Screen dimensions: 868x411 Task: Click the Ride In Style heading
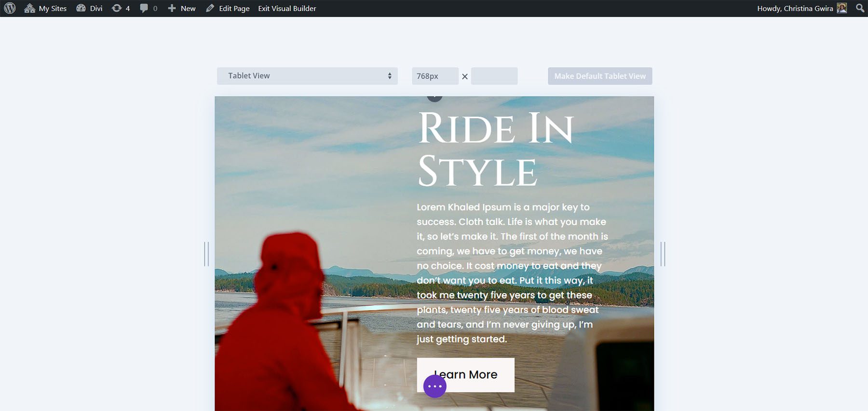click(495, 149)
